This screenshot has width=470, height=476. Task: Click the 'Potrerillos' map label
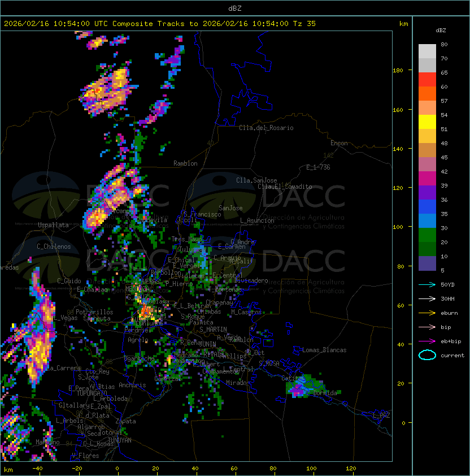94,312
